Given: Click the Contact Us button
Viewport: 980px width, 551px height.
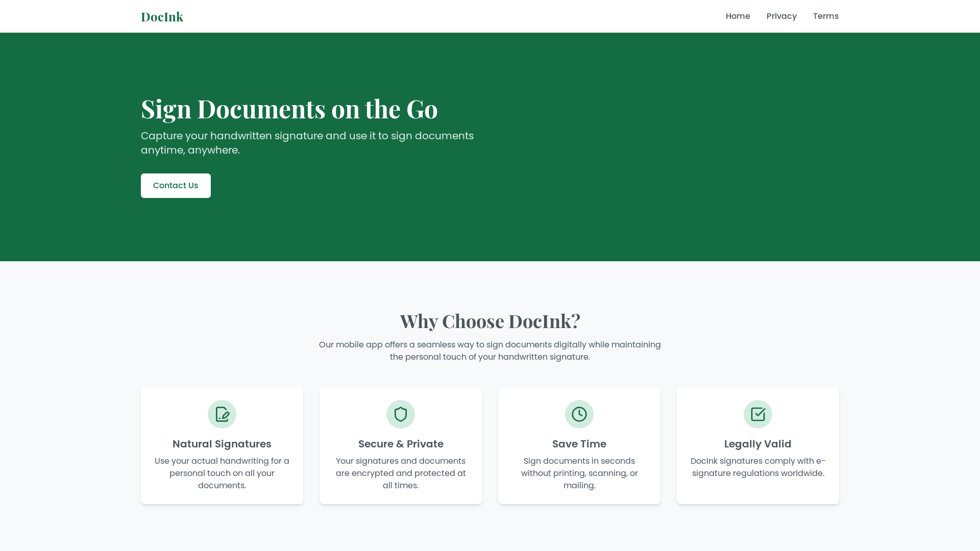Looking at the screenshot, I should click(176, 186).
